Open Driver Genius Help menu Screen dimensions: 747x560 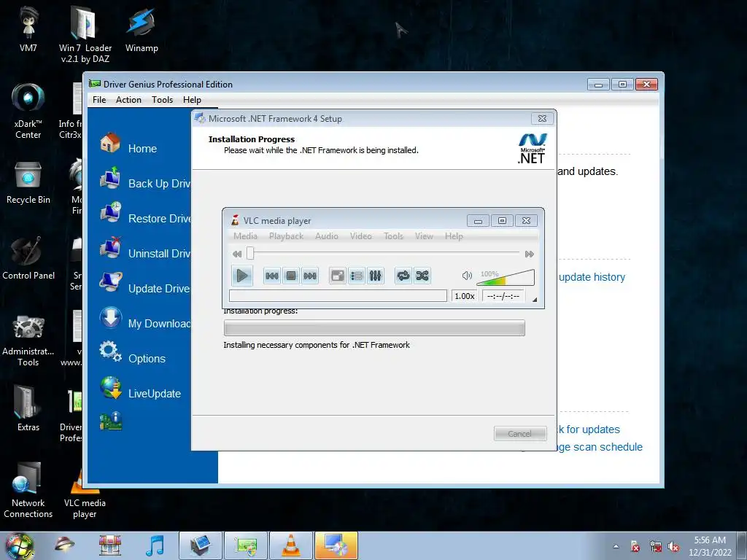tap(192, 100)
